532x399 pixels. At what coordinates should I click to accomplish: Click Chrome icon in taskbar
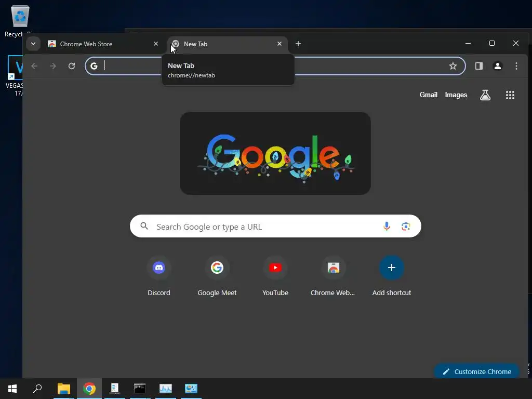pos(89,389)
